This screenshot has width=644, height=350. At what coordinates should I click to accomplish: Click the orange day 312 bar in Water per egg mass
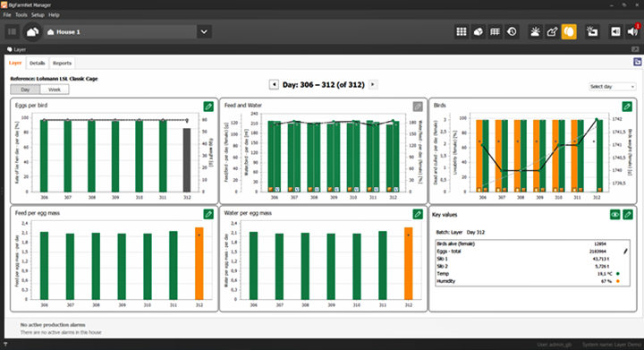408,263
